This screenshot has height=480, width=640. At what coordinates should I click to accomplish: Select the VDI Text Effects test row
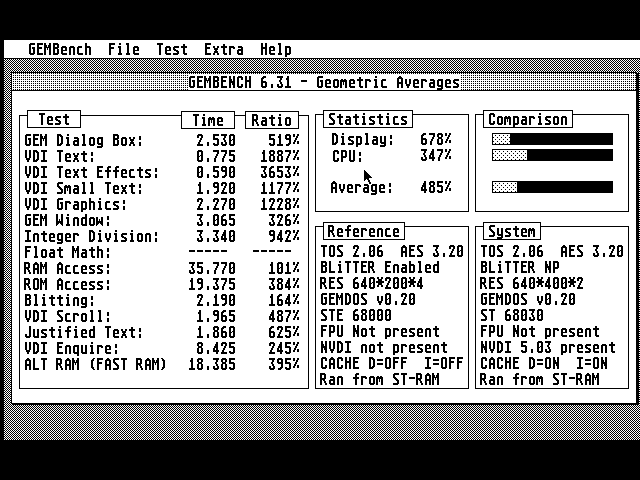[162, 172]
